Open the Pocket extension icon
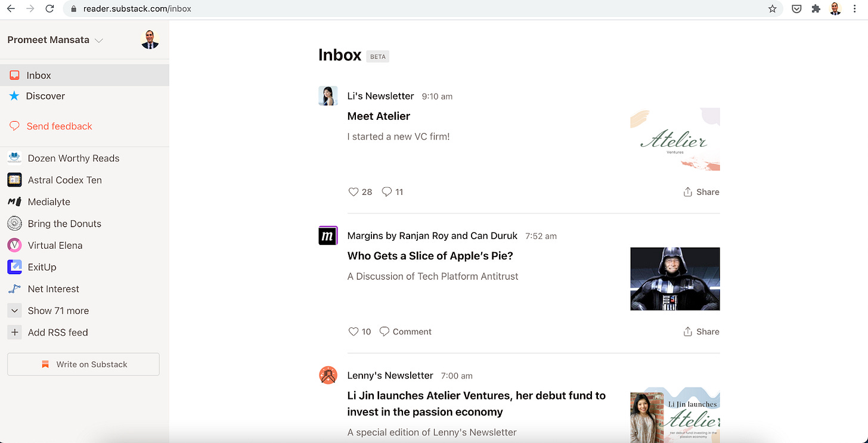The image size is (868, 443). (x=796, y=9)
